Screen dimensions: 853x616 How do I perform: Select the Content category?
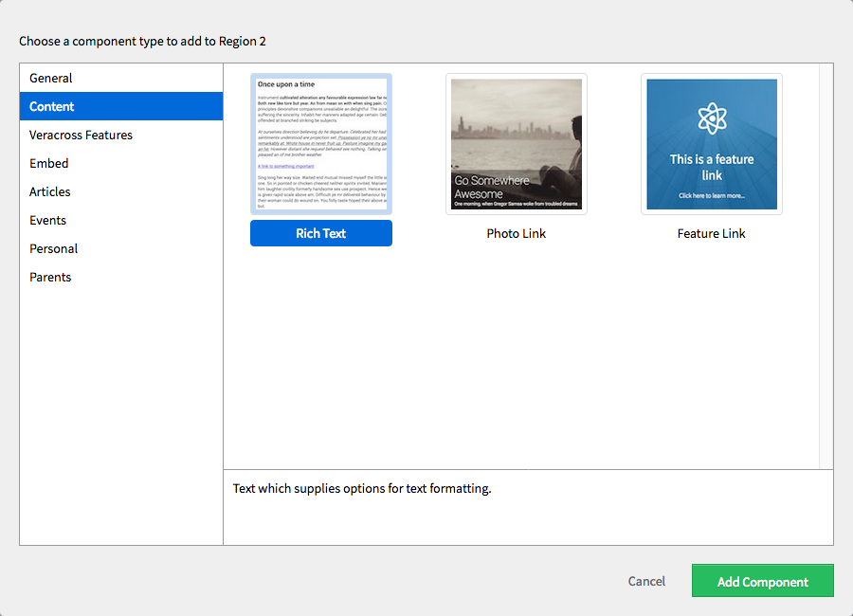(120, 106)
